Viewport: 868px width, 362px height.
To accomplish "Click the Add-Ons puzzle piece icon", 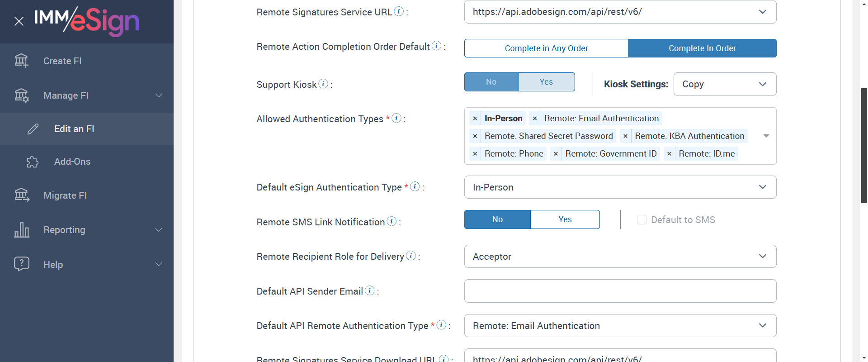I will point(33,162).
